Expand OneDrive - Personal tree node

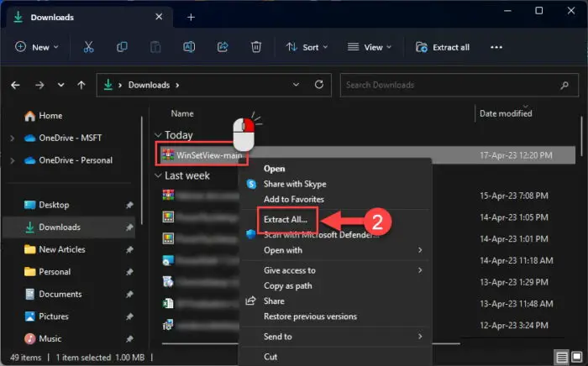pos(12,160)
